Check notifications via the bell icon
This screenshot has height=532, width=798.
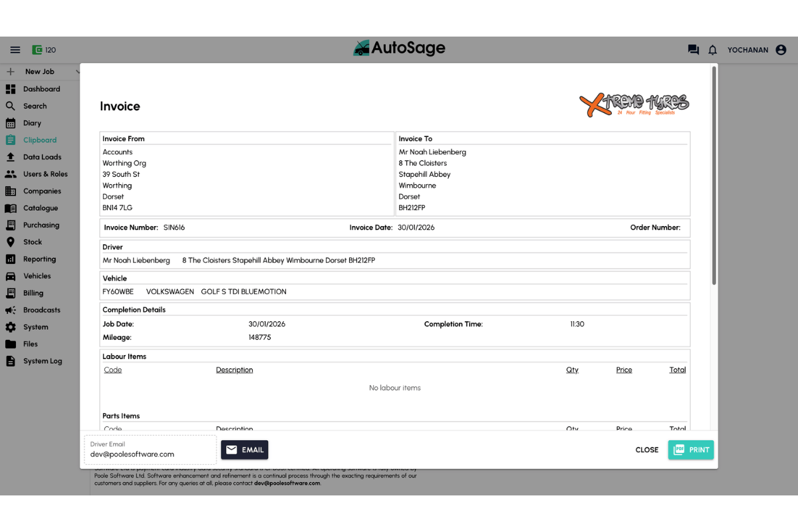point(712,49)
